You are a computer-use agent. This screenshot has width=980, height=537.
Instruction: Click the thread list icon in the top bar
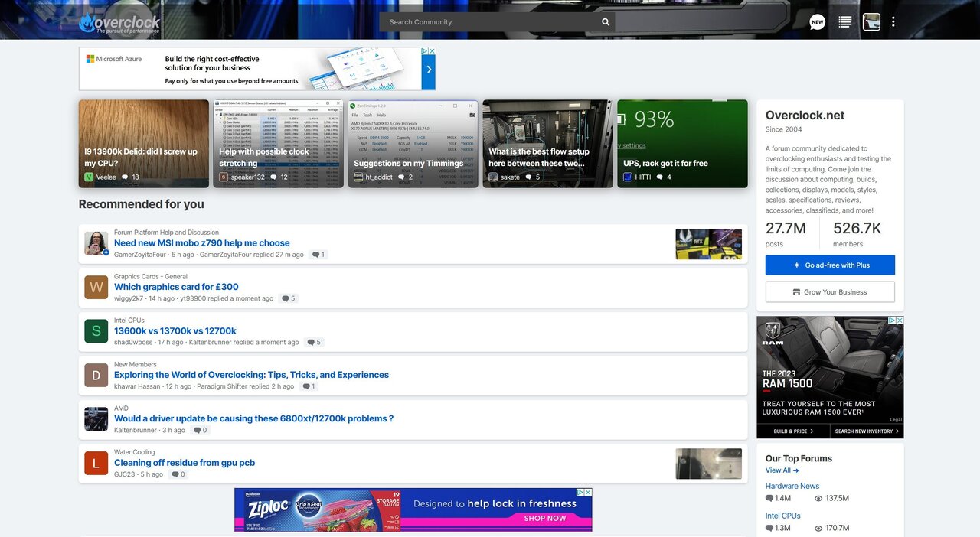844,21
